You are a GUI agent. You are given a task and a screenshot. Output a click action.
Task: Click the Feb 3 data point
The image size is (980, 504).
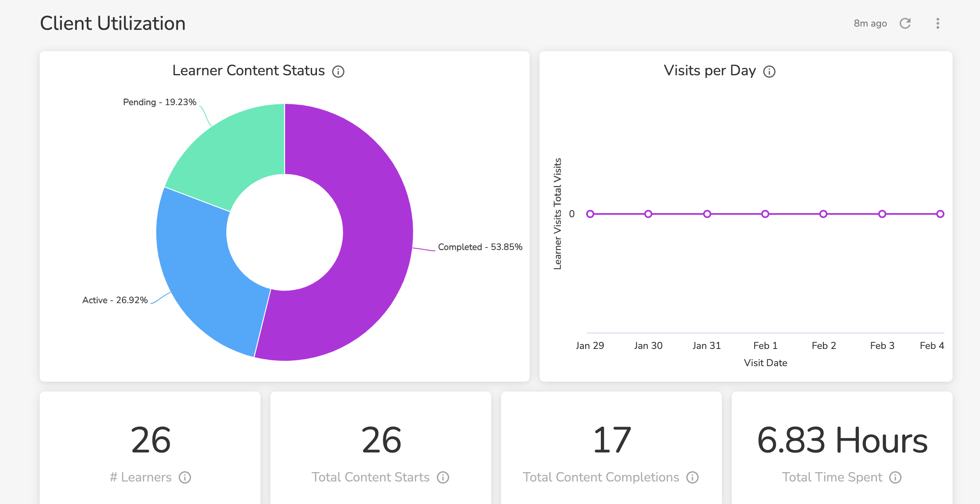click(x=882, y=214)
